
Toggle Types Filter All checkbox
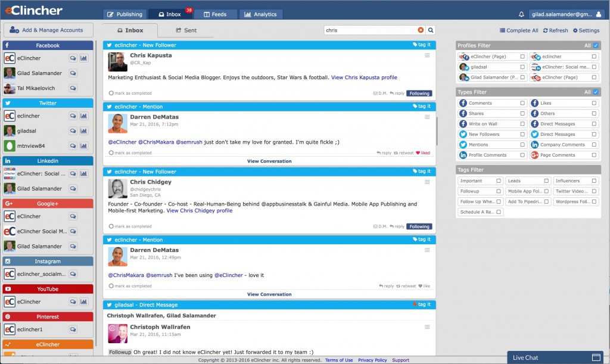tap(596, 92)
